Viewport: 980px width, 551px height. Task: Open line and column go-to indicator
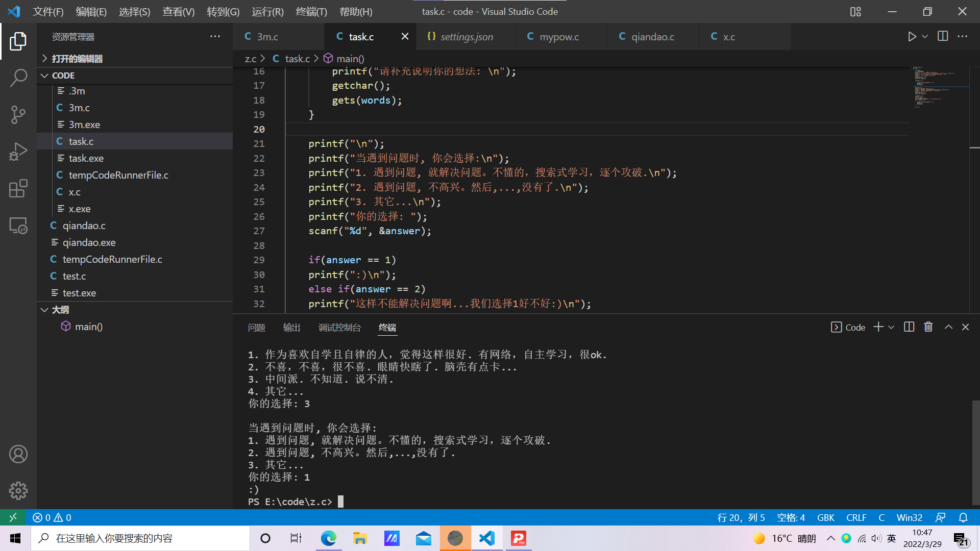[741, 517]
